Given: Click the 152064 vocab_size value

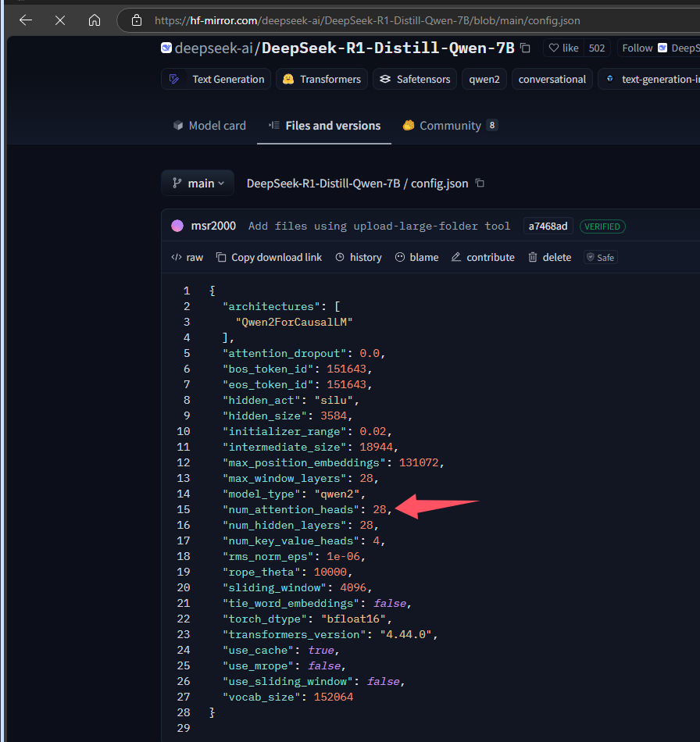Looking at the screenshot, I should (x=333, y=697).
